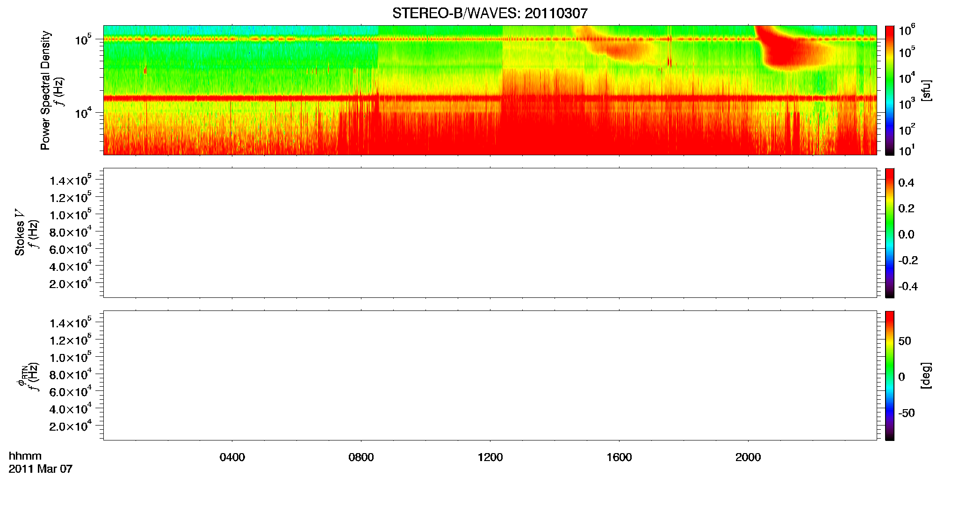Click the Stokes V panel's 1.4×10^5 frequency tick

click(x=70, y=180)
